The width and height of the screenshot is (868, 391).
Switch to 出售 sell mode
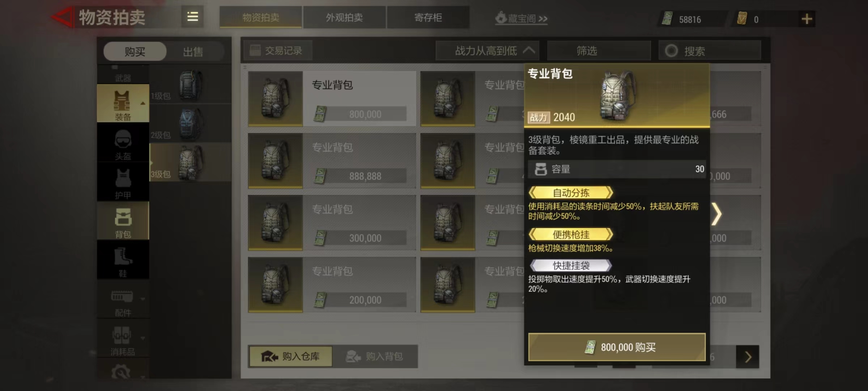click(x=193, y=52)
